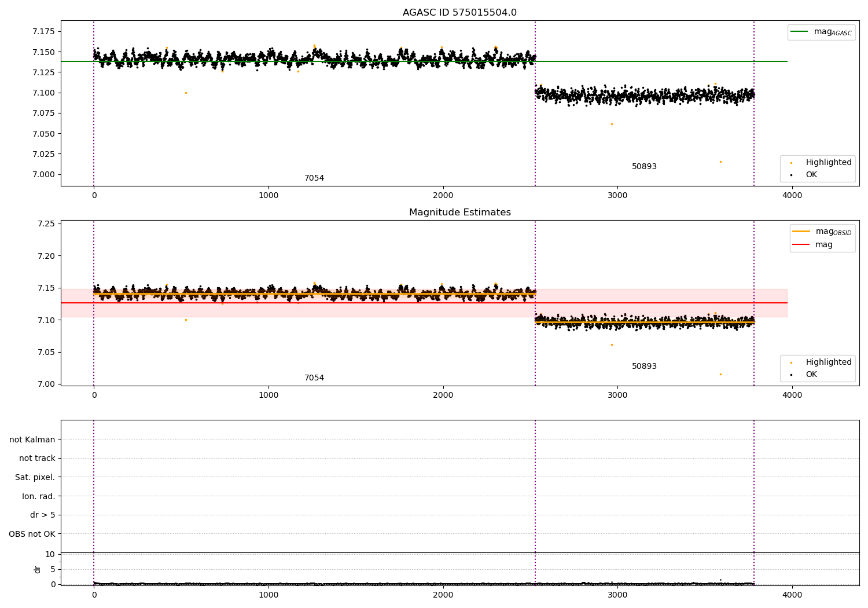Click the 'dr' axis label of the bottom strip
This screenshot has width=868, height=608.
pos(38,569)
